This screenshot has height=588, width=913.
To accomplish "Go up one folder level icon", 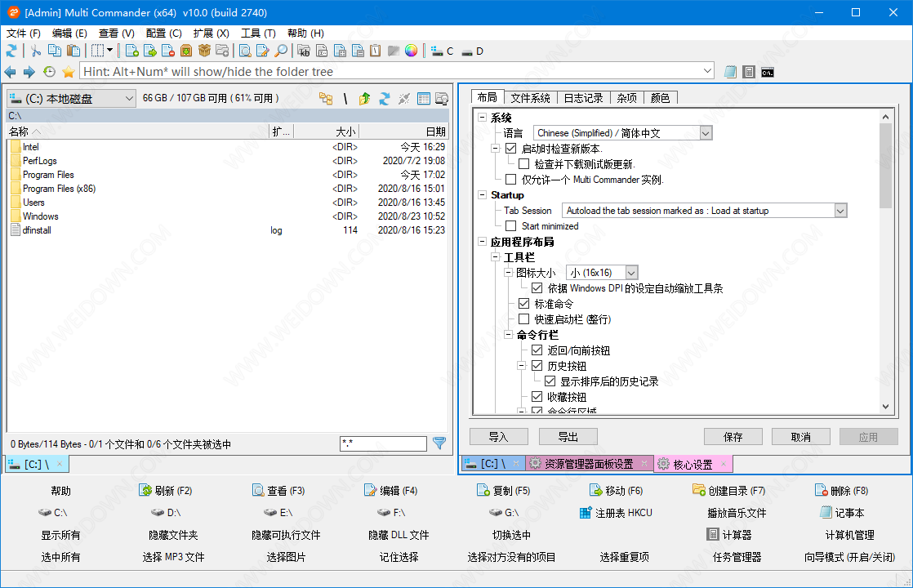I will [x=364, y=99].
